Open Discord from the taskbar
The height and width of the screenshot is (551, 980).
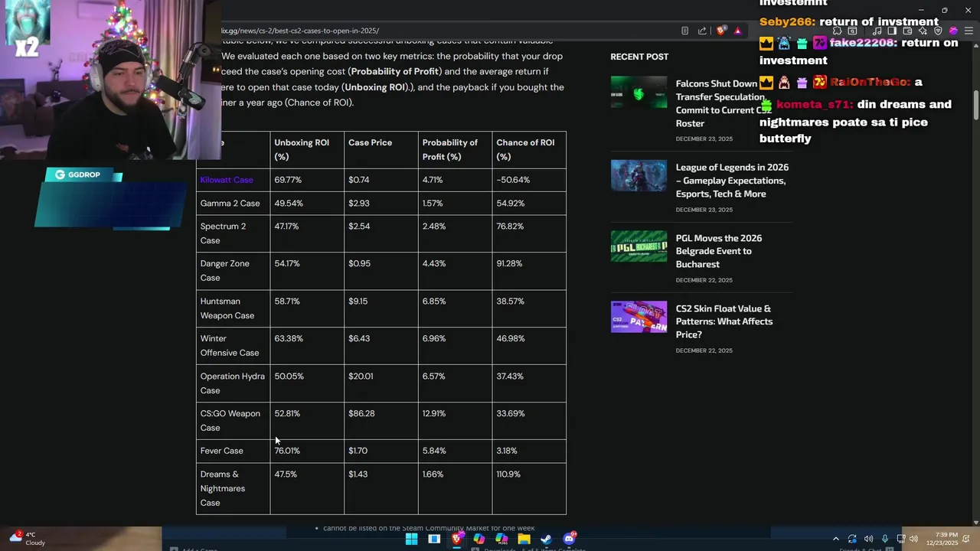click(570, 539)
